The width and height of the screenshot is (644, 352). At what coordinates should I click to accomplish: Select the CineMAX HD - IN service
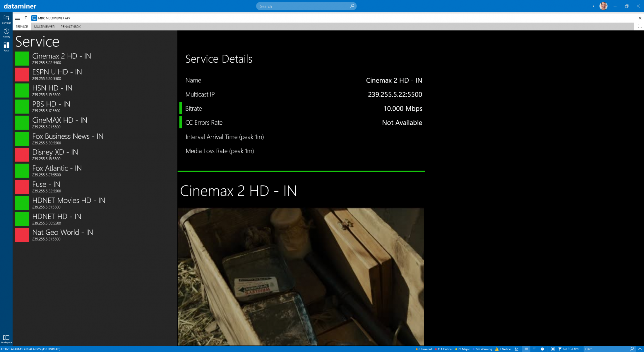pos(95,123)
